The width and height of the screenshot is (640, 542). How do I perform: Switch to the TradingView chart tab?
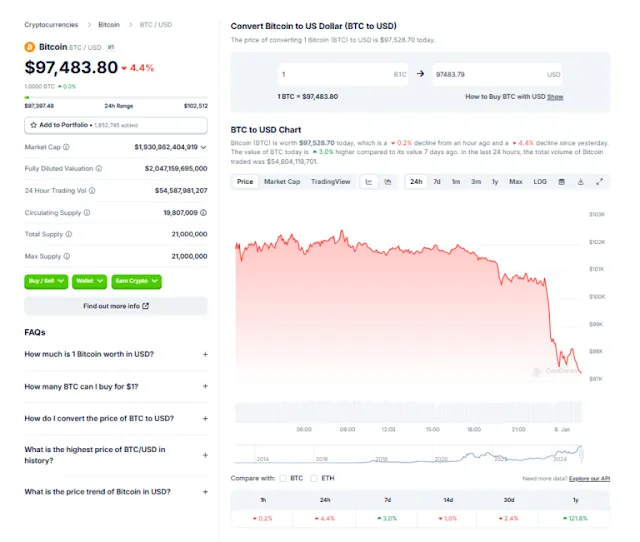[330, 182]
